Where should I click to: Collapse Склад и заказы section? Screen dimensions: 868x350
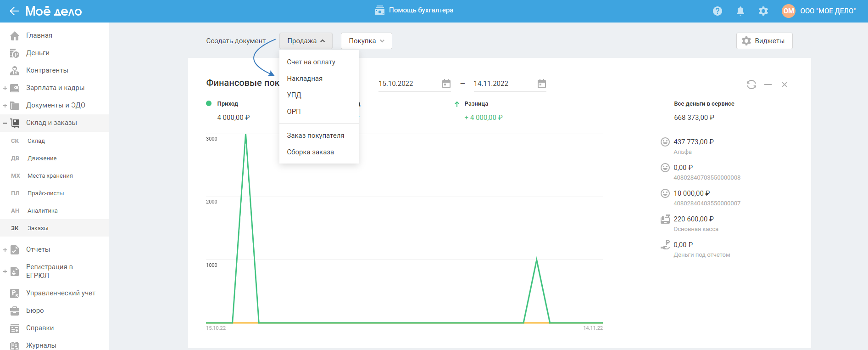pyautogui.click(x=5, y=123)
